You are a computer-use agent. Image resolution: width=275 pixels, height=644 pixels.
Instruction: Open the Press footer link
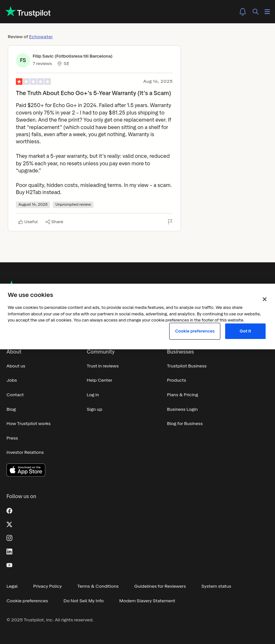(x=12, y=438)
